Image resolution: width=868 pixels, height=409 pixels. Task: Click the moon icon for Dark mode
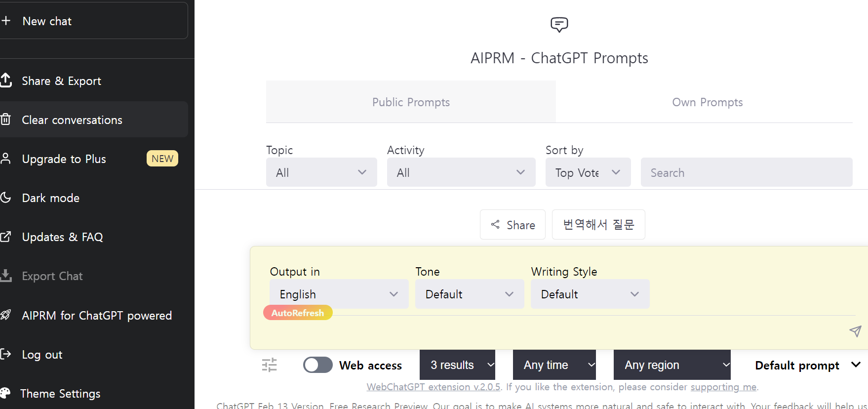click(x=5, y=198)
